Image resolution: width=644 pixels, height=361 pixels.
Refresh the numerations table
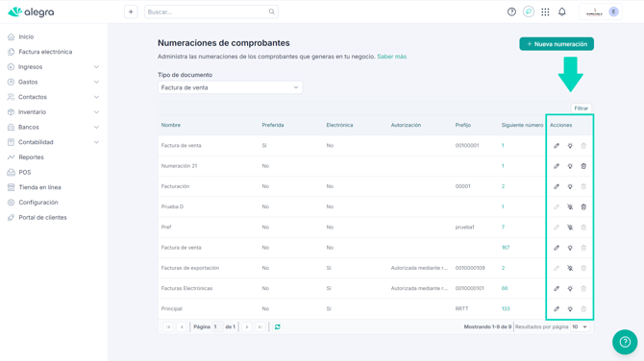point(278,327)
